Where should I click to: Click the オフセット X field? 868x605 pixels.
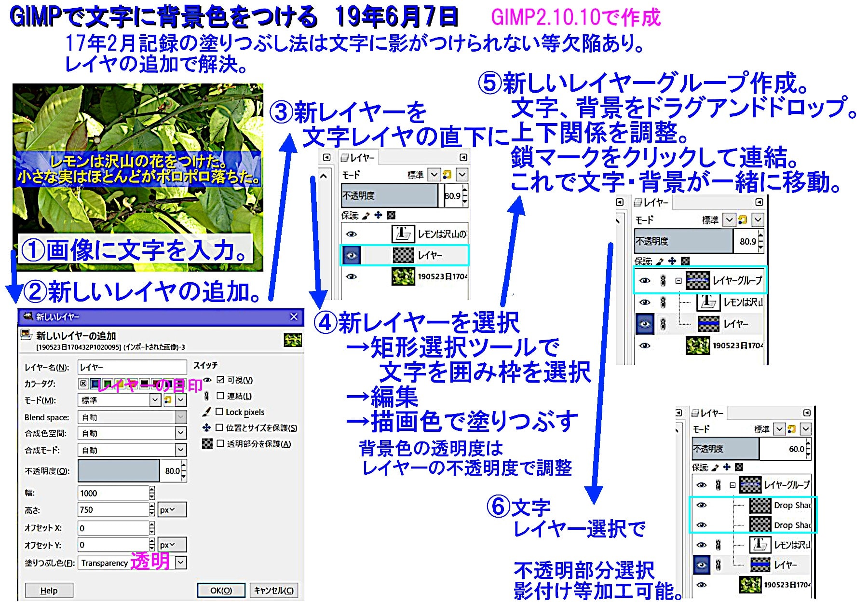(113, 528)
